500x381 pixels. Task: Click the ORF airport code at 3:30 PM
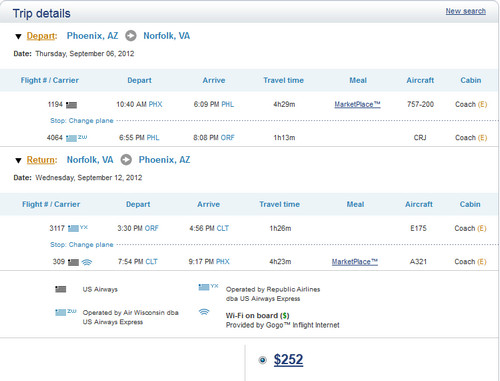click(x=152, y=228)
